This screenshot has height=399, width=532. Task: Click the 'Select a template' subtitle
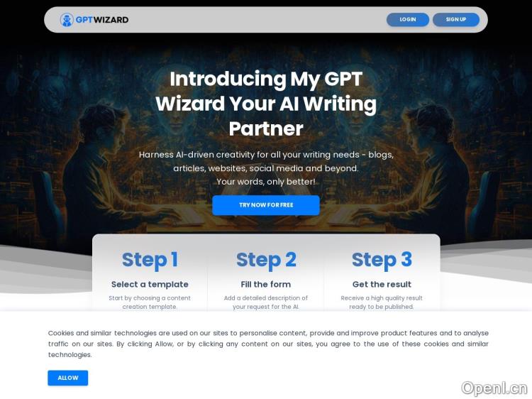point(150,284)
